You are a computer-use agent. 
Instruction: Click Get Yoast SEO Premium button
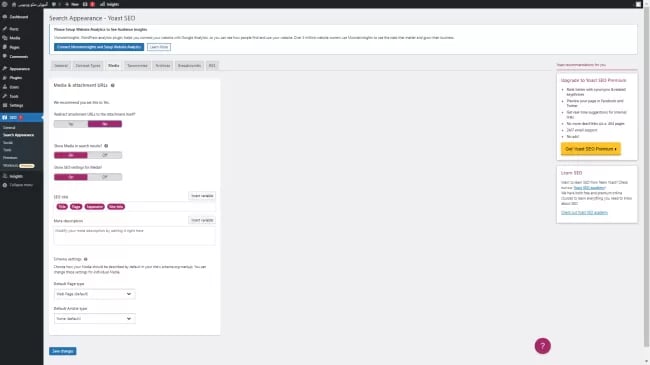click(x=591, y=149)
